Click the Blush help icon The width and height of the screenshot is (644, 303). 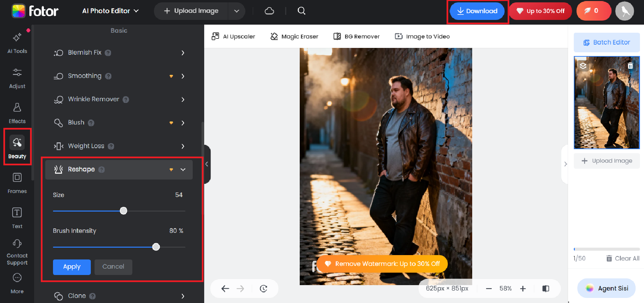91,123
